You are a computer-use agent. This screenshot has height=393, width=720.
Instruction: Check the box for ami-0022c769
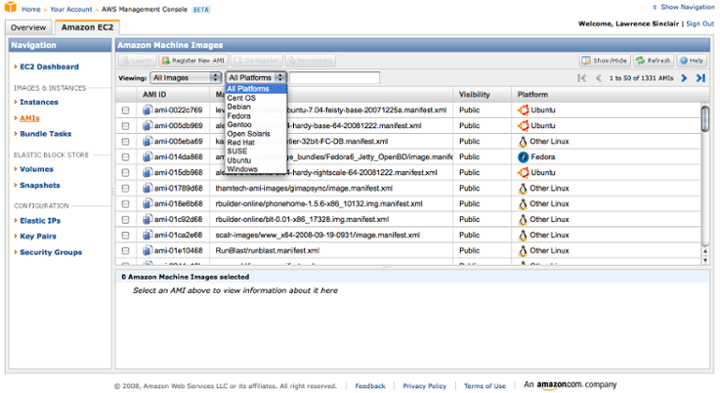click(125, 110)
